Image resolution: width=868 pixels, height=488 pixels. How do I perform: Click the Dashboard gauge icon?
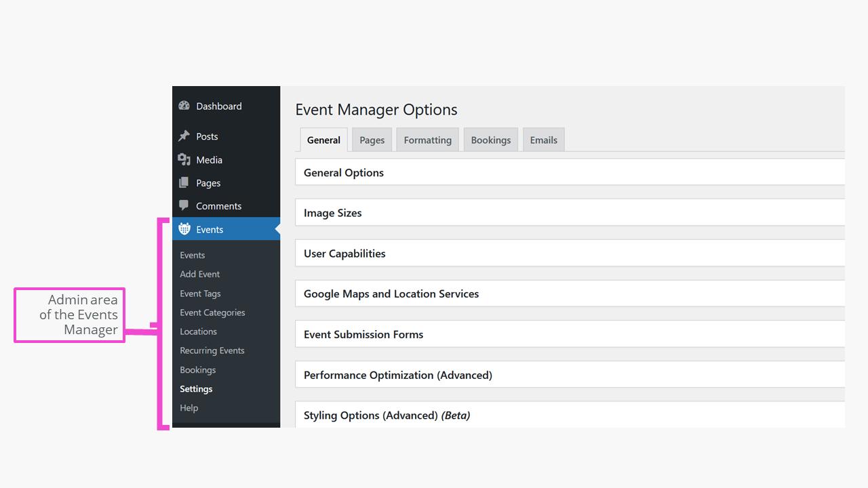[x=184, y=106]
